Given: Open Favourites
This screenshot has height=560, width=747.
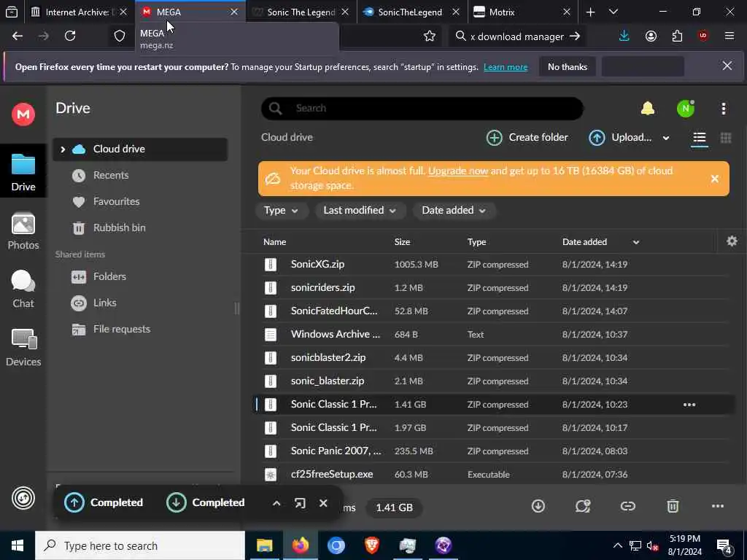Looking at the screenshot, I should click(116, 201).
